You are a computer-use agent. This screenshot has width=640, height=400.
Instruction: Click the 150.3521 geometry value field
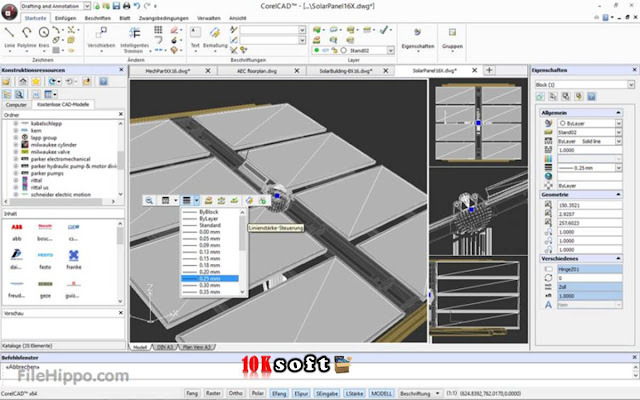click(589, 205)
